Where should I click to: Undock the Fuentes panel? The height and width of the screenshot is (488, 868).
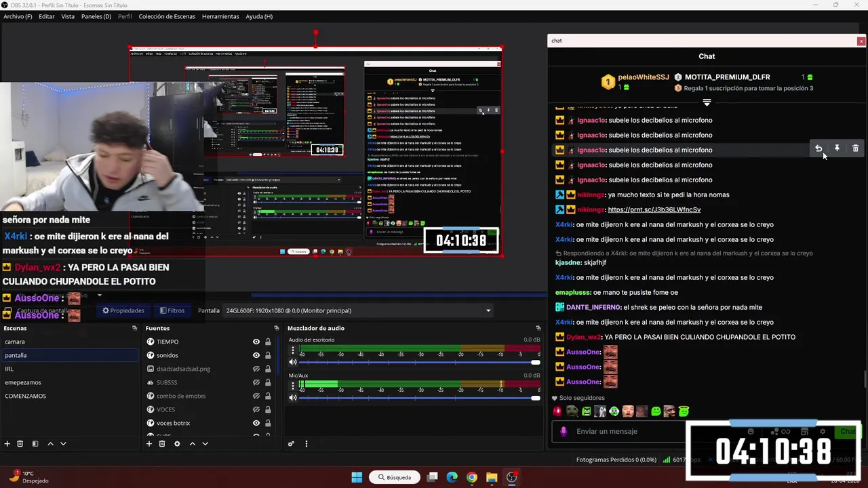click(x=276, y=328)
